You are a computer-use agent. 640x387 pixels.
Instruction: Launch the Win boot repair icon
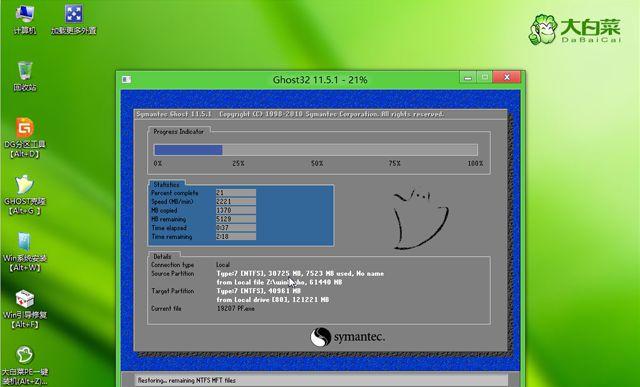pyautogui.click(x=25, y=309)
